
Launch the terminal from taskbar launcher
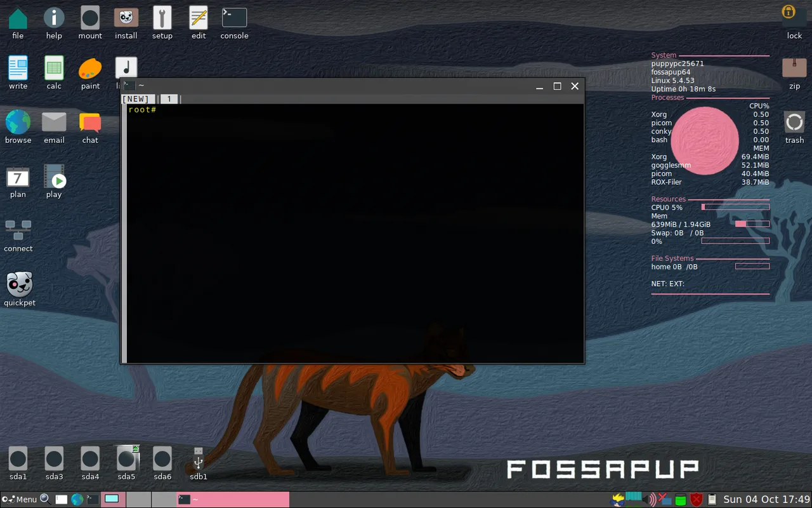click(93, 500)
